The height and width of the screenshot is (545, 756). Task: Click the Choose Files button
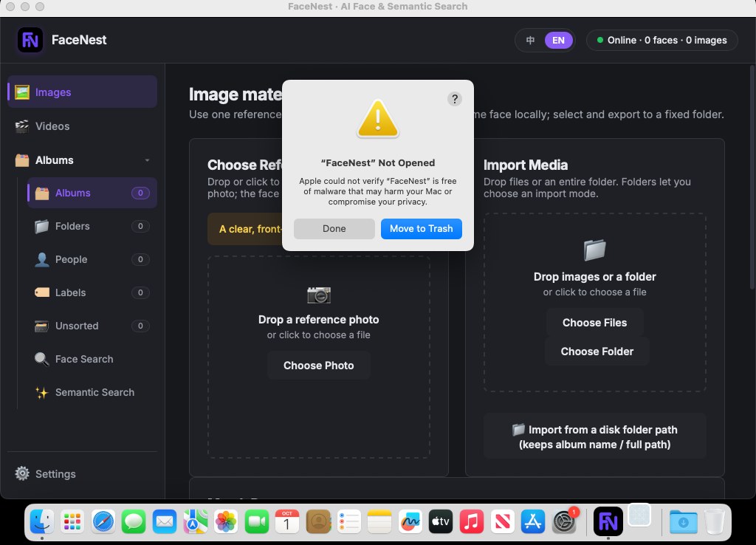pos(594,323)
